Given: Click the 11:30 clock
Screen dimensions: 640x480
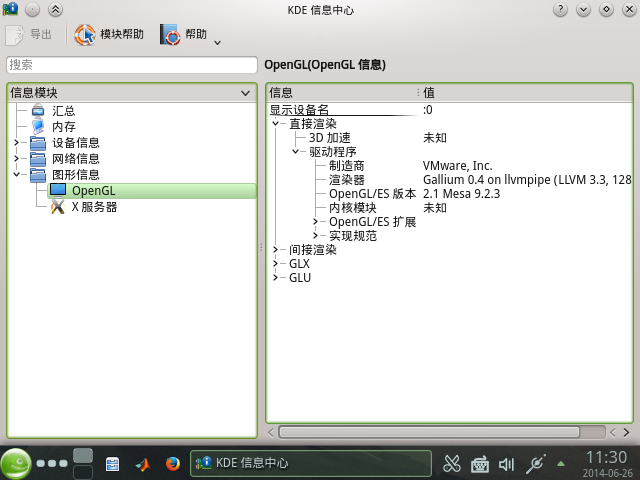Looking at the screenshot, I should pos(607,458).
